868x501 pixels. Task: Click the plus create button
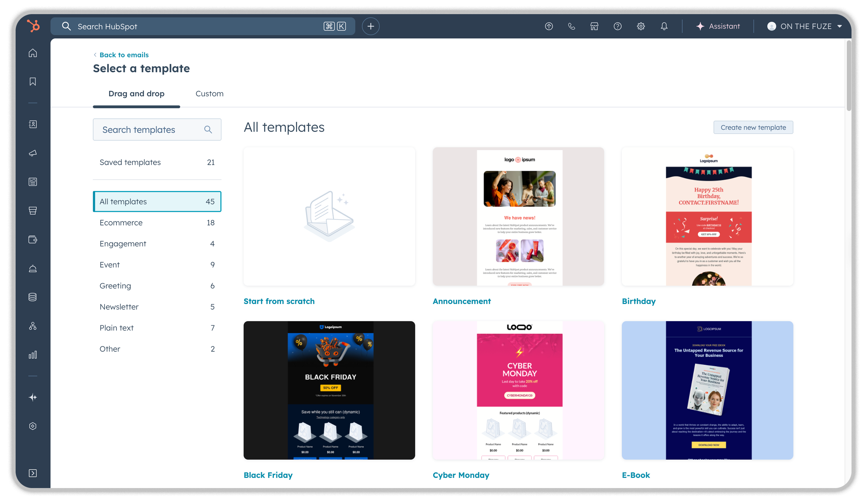point(371,26)
